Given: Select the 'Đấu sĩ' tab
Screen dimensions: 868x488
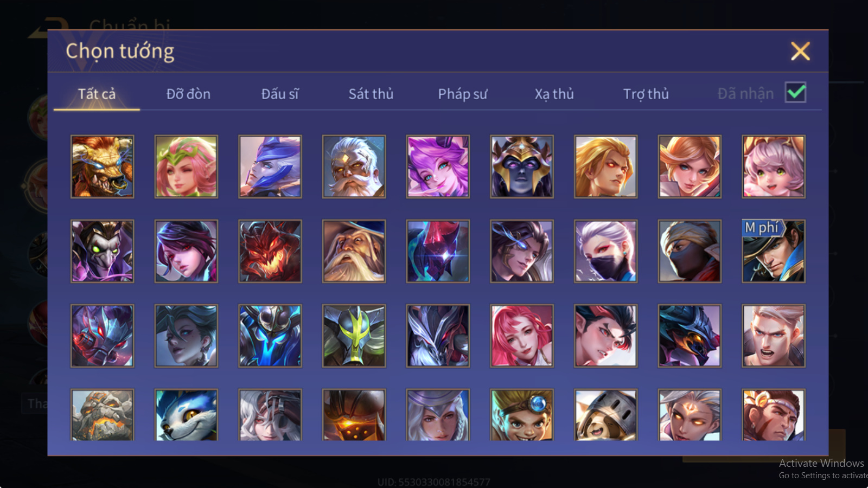Looking at the screenshot, I should pyautogui.click(x=280, y=94).
